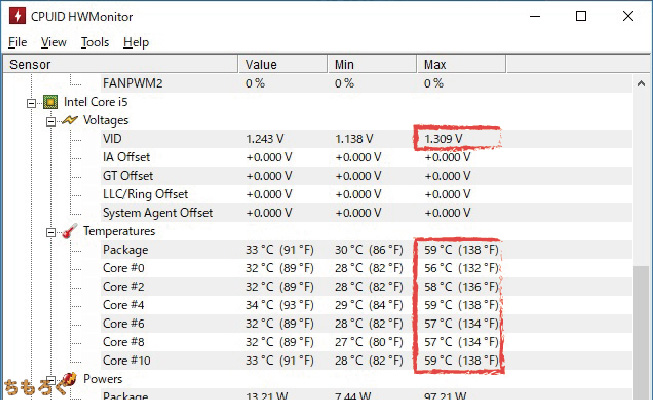653x400 pixels.
Task: Select the Core #2 row
Action: coord(366,287)
